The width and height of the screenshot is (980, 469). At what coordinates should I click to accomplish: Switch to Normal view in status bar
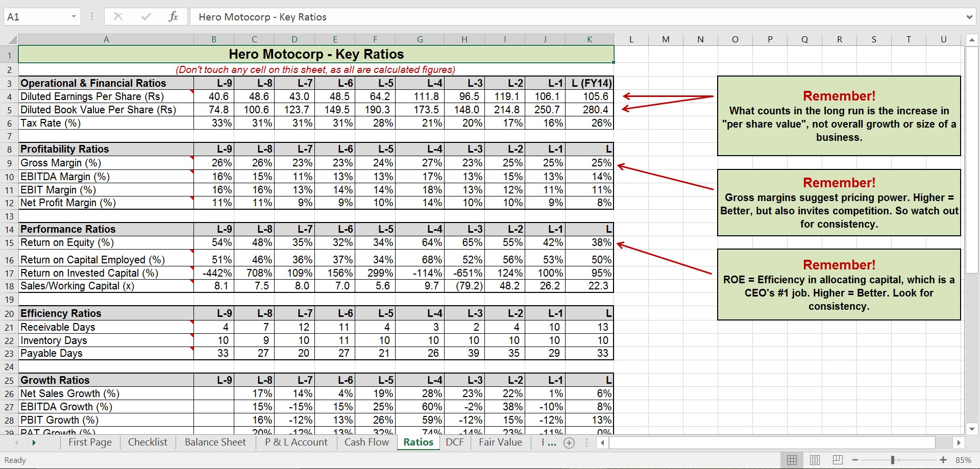coord(792,460)
